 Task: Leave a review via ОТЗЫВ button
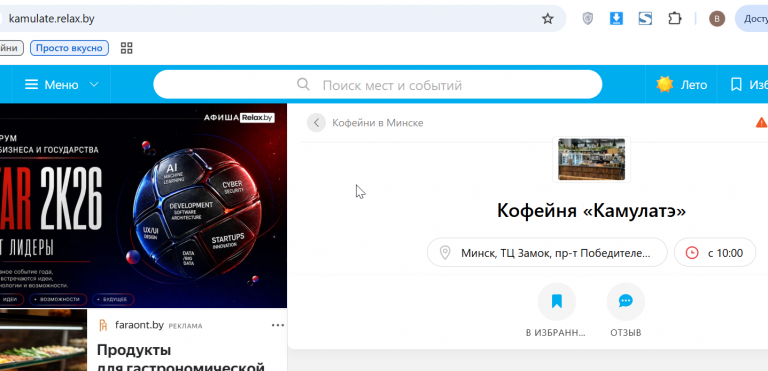[625, 310]
